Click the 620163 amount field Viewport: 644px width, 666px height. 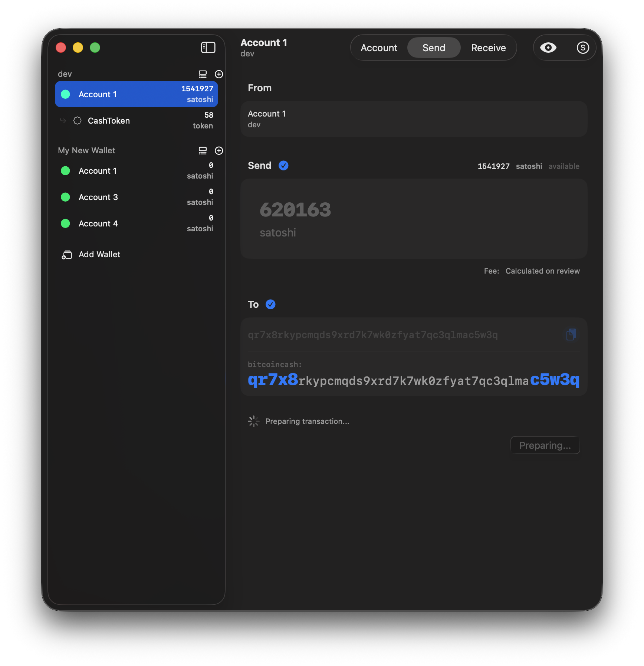pos(414,219)
